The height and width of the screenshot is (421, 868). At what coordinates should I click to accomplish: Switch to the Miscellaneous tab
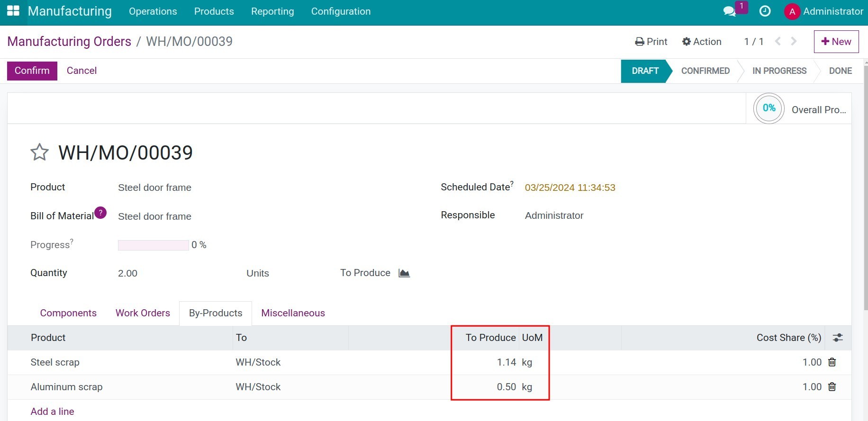click(x=293, y=313)
